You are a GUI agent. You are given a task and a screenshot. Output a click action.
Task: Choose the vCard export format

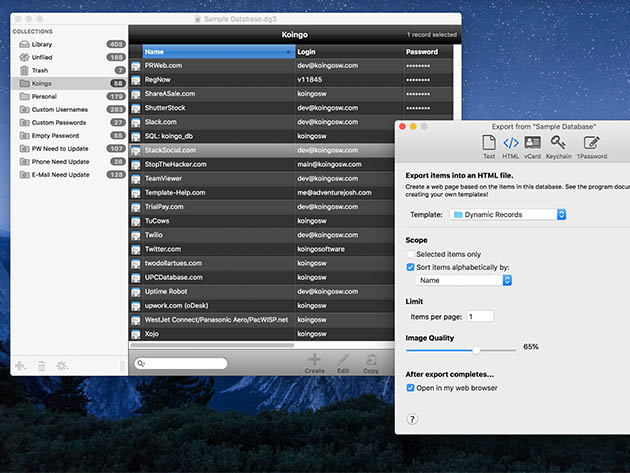[x=532, y=147]
